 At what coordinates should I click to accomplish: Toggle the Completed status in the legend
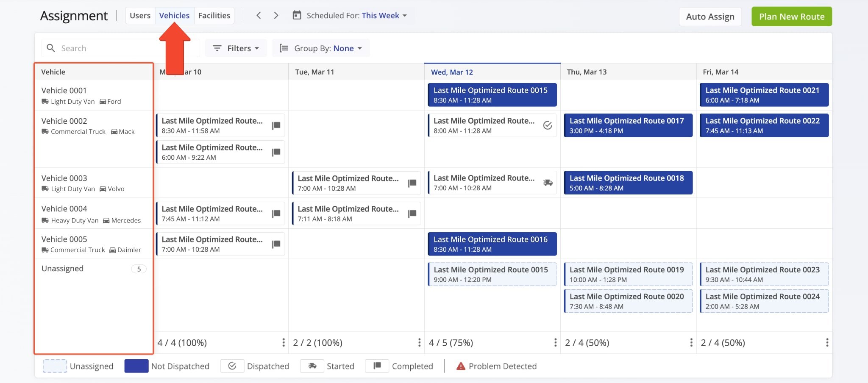[377, 366]
